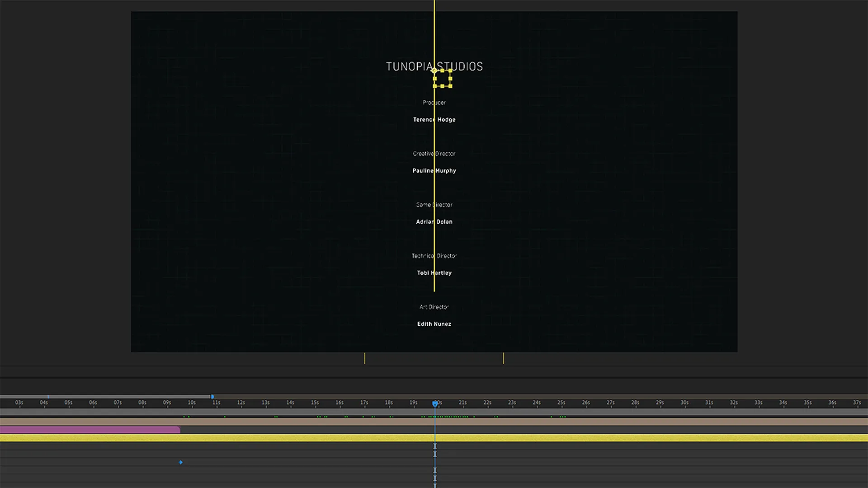Screen dimensions: 868x488
Task: Select the Adrian Dolan name text
Action: [x=434, y=222]
